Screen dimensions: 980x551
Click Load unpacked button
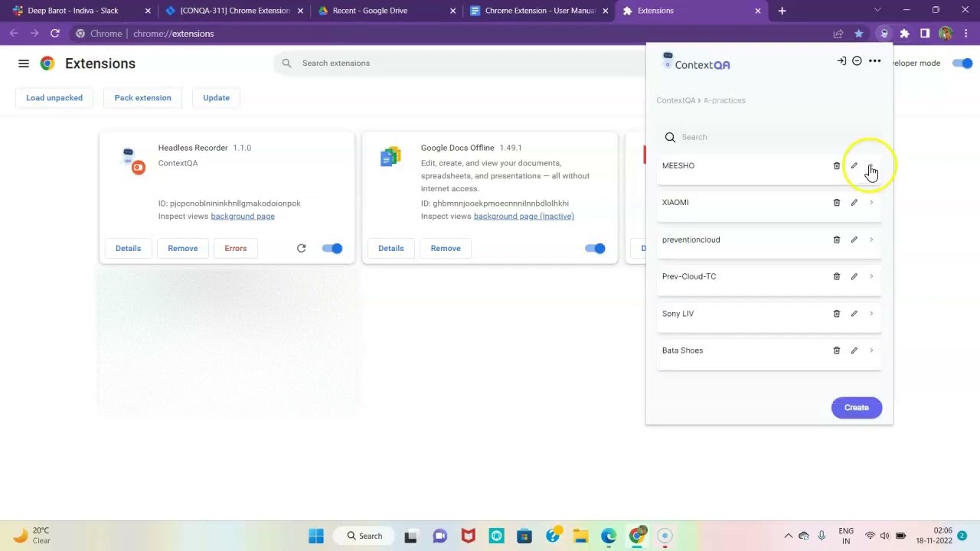click(x=54, y=98)
